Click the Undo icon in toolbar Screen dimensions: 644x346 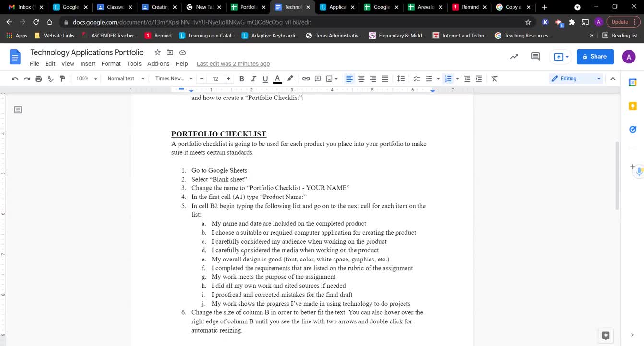(x=15, y=79)
